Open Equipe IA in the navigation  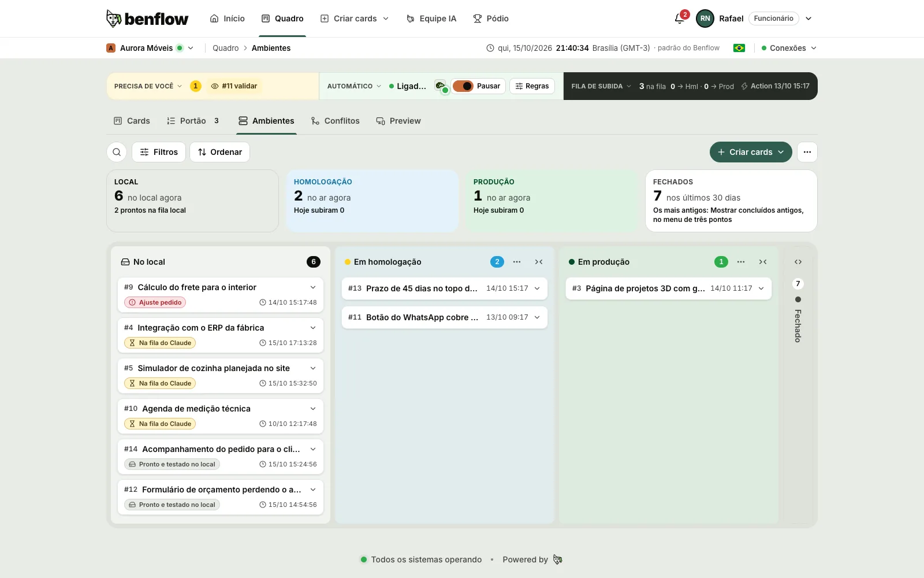coord(431,18)
